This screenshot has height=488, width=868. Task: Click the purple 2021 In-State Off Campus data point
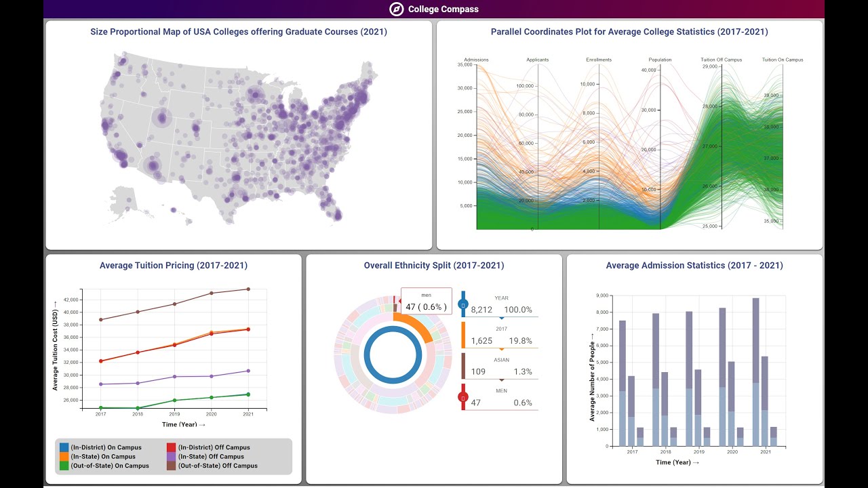coord(248,371)
